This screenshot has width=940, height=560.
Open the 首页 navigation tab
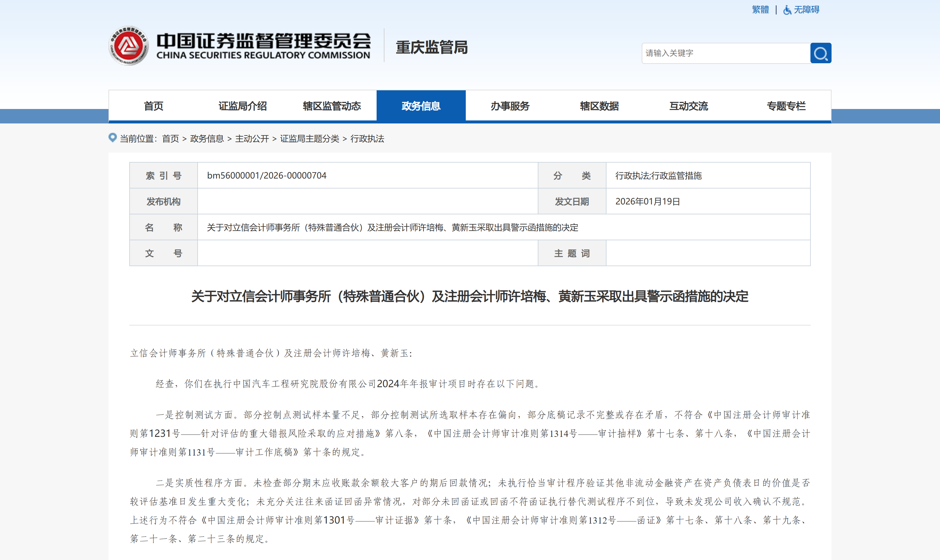point(153,106)
